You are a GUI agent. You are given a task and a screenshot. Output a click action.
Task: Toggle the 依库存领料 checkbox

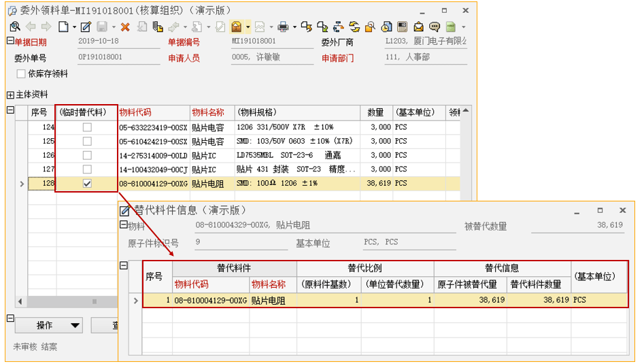coord(21,73)
